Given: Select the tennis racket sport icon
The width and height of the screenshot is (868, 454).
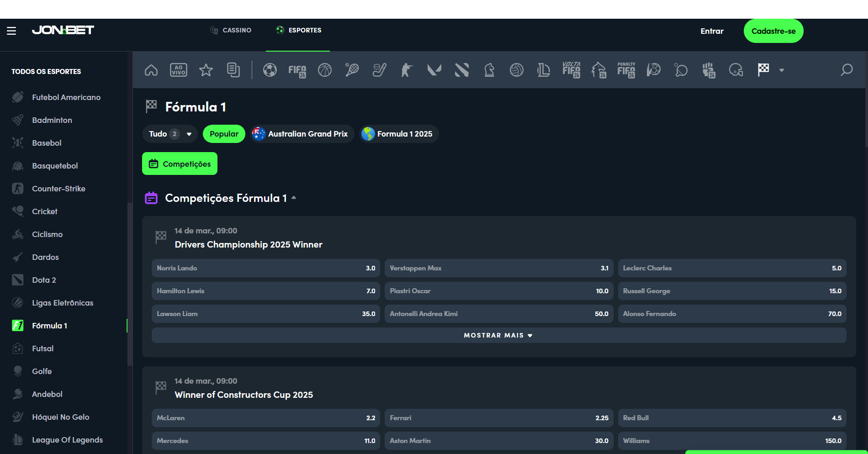Looking at the screenshot, I should (352, 70).
